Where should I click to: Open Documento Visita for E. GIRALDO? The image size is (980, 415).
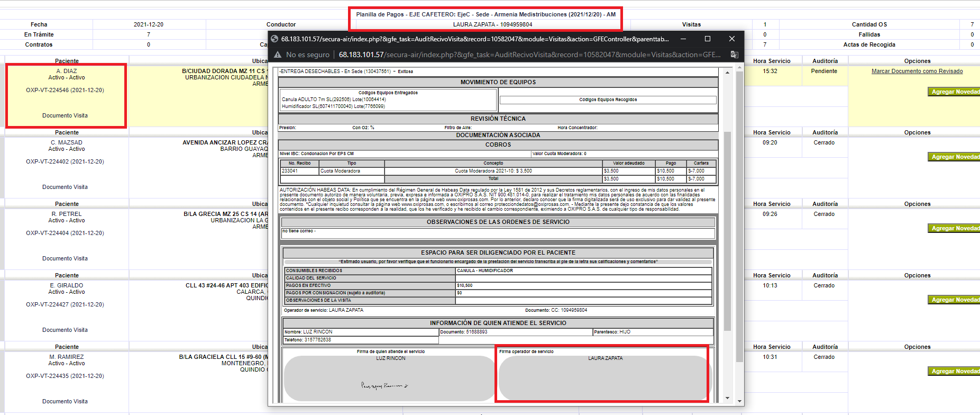coord(65,330)
